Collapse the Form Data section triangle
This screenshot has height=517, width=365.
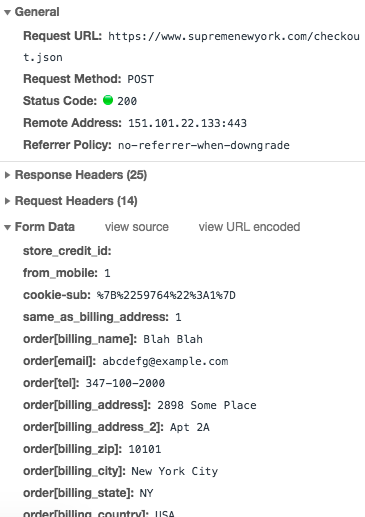click(x=7, y=227)
